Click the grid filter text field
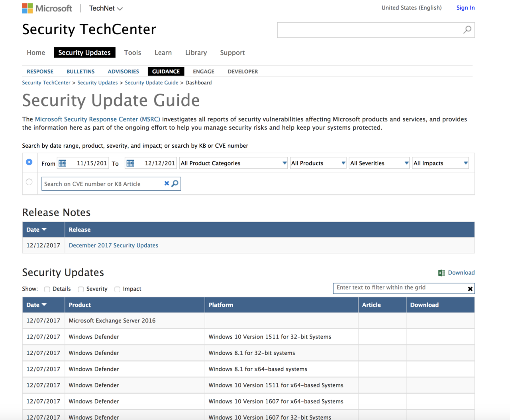The height and width of the screenshot is (420, 510). point(398,288)
